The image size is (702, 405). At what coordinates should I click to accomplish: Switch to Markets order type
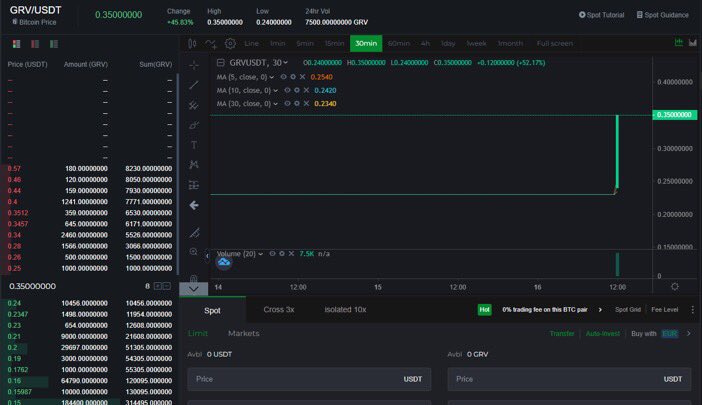click(244, 333)
